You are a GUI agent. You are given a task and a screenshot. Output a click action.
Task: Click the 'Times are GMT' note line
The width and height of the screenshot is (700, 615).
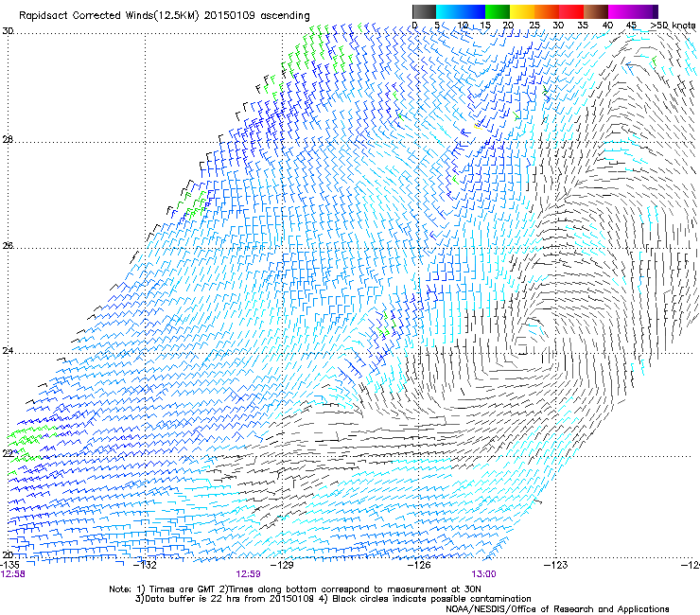(x=295, y=589)
